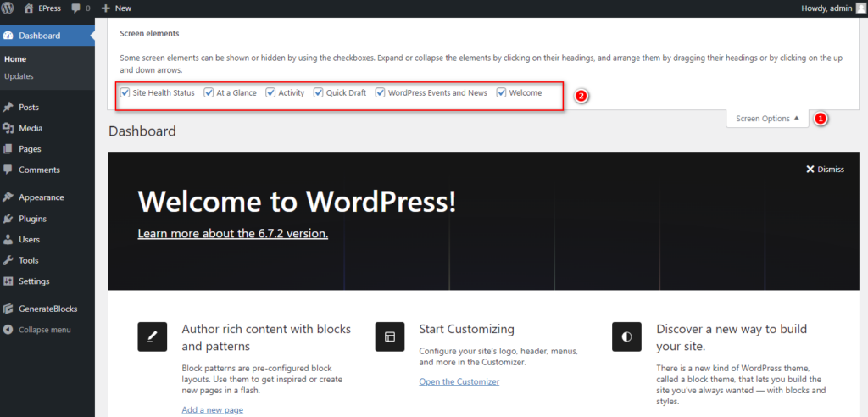Click the Tools wrench icon

pyautogui.click(x=8, y=260)
